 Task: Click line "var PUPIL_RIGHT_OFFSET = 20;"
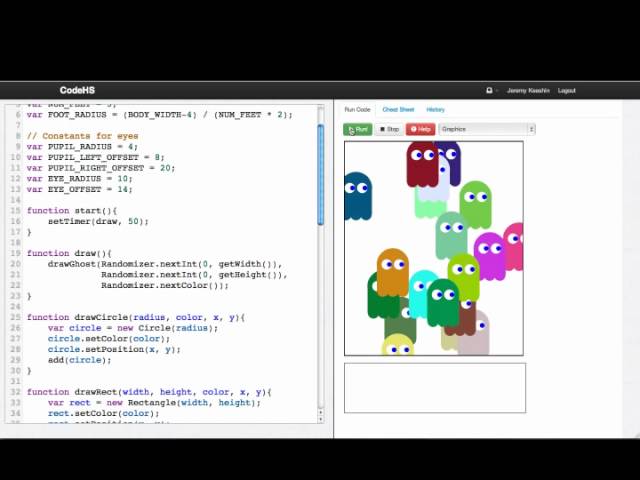point(100,168)
